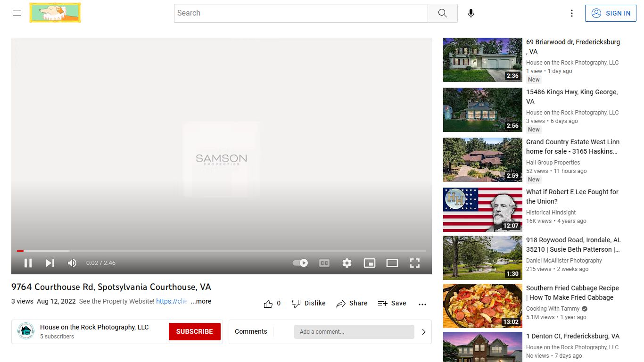Go to the home page via the dog logo
The image size is (644, 362).
click(x=55, y=13)
